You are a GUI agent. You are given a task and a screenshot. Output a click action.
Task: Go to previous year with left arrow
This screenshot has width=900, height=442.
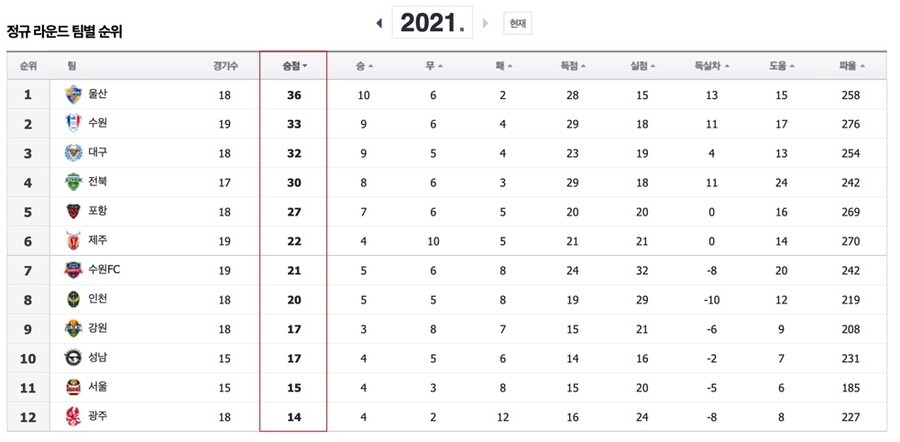(379, 23)
